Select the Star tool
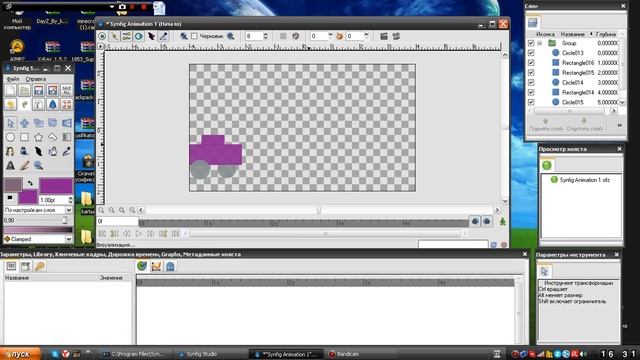 [38, 137]
